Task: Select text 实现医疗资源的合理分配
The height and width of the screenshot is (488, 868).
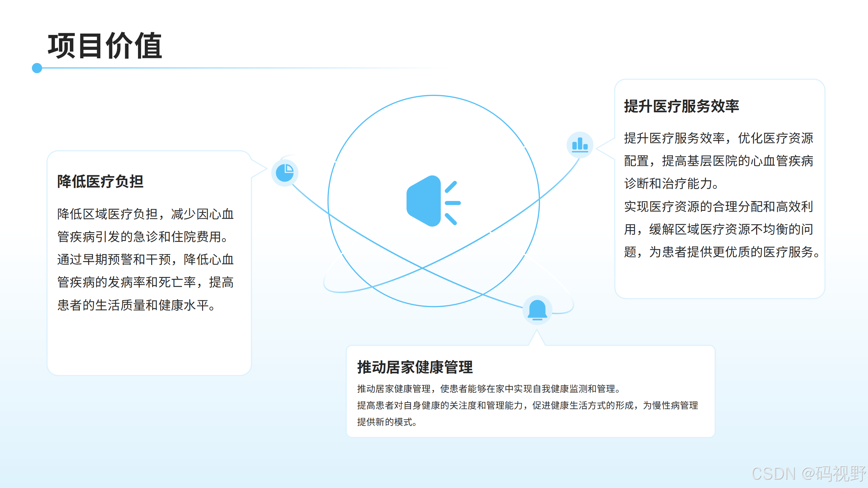Action: click(694, 206)
